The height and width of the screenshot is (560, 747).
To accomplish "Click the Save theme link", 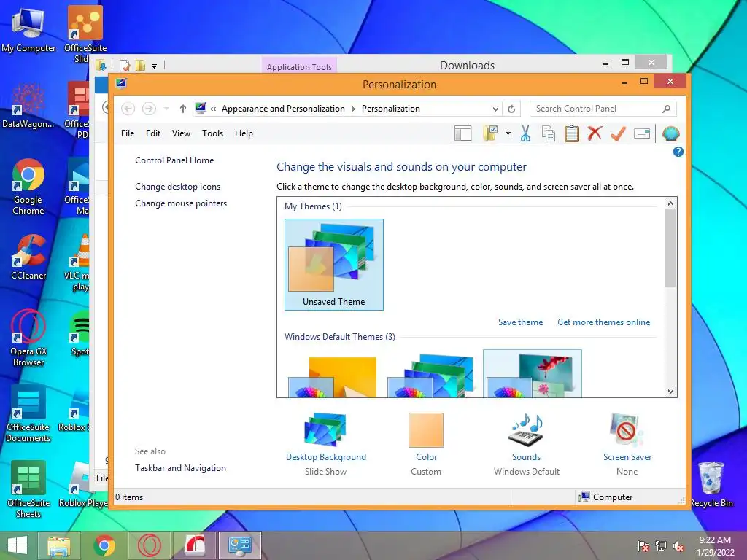I will click(520, 322).
